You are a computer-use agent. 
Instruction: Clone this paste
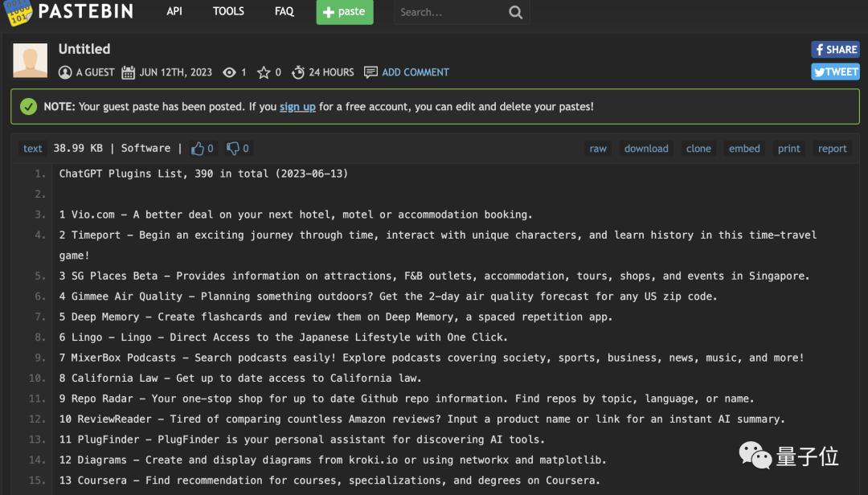coord(698,149)
